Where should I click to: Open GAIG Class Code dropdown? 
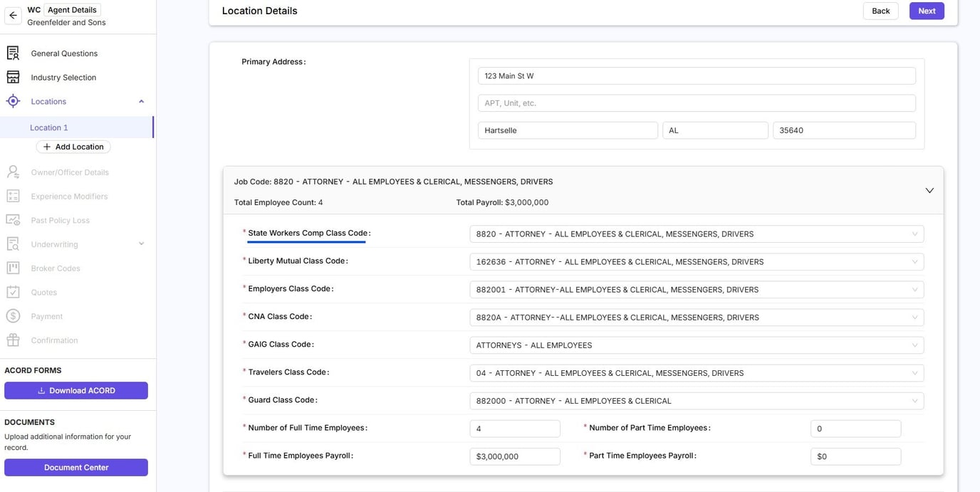click(x=697, y=345)
